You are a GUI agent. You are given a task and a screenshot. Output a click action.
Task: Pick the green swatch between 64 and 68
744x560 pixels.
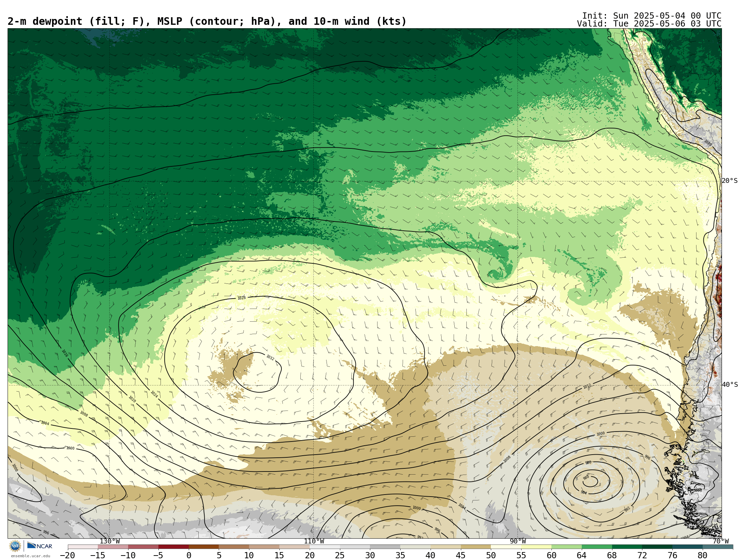(597, 547)
